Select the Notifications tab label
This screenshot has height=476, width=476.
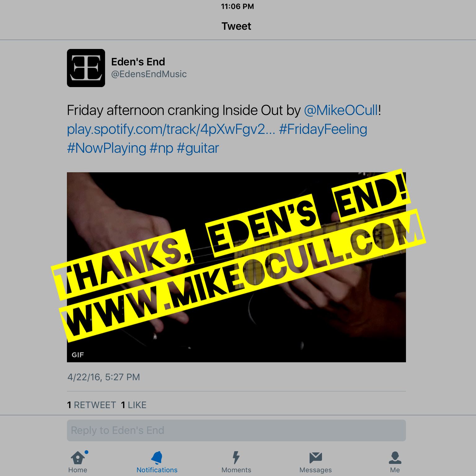157,470
